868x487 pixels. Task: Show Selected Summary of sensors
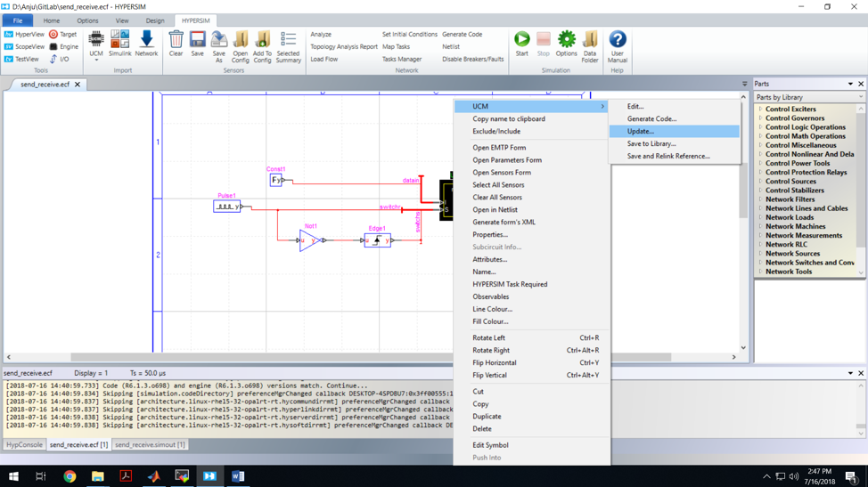[x=288, y=46]
